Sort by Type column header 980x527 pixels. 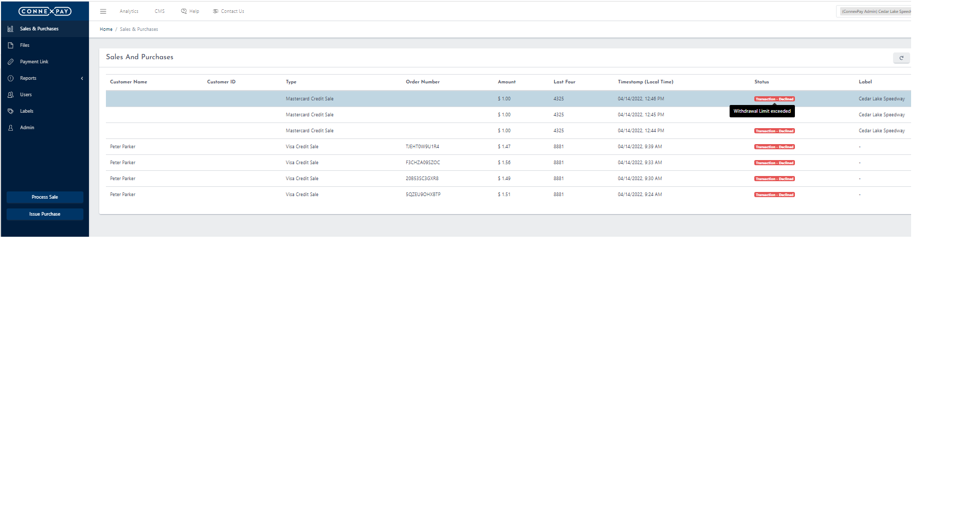(x=291, y=82)
